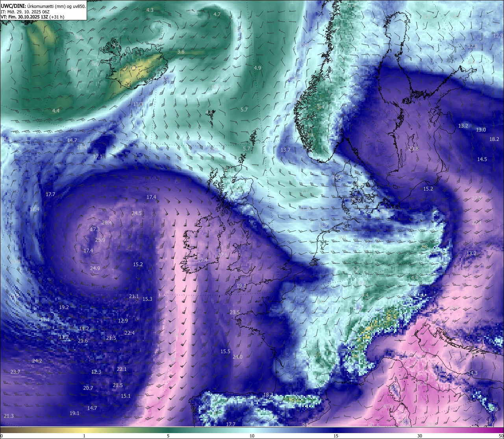Click the 15.5 value in Bay of Biscay
The image size is (504, 439).
click(x=225, y=351)
